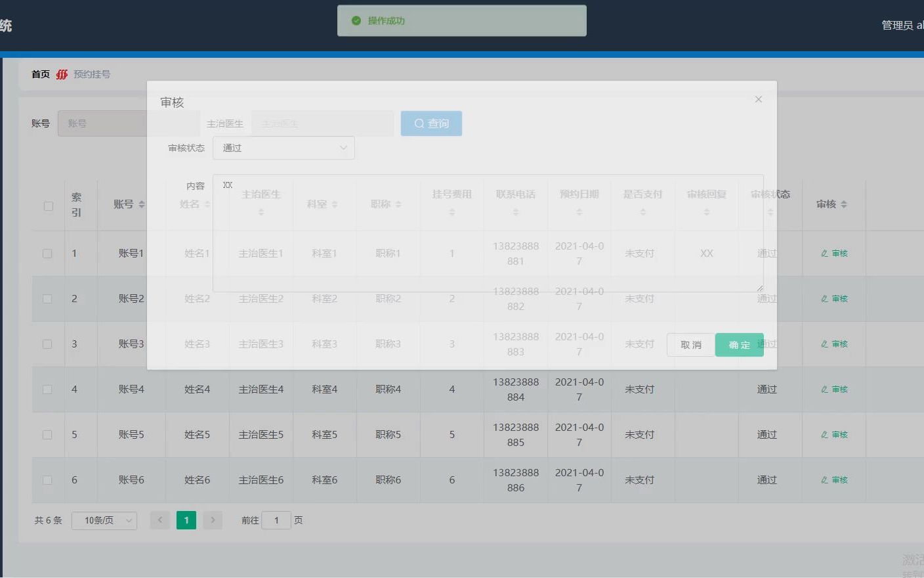
Task: Open the 审核状态 dropdown showing 通过
Action: (x=283, y=148)
